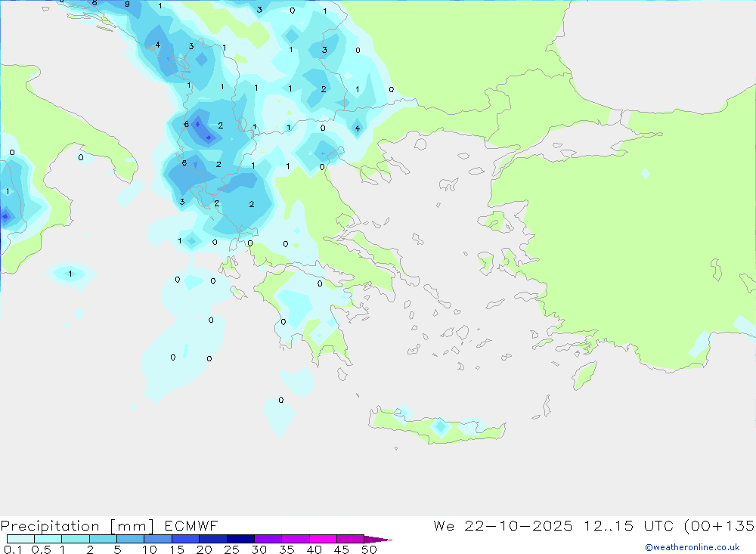Pick the 35–40 mm violet swatch
The image size is (756, 554).
(296, 539)
